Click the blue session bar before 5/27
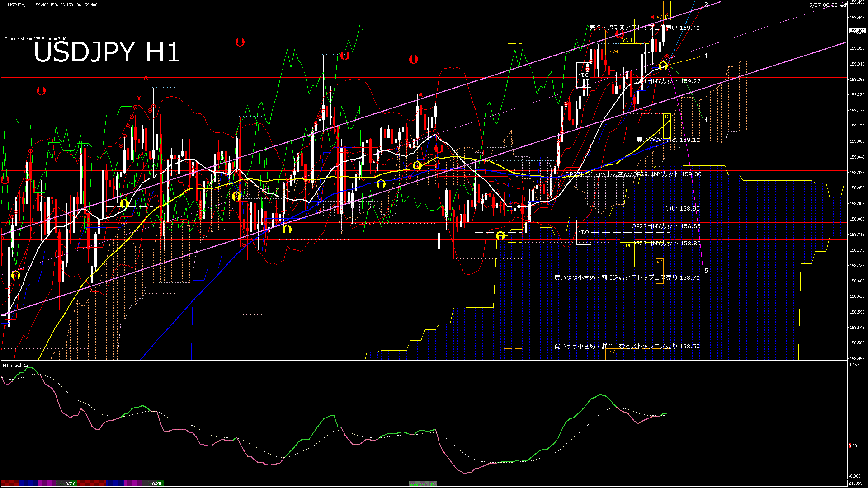Screen dimensions: 868x488 (x=28, y=483)
